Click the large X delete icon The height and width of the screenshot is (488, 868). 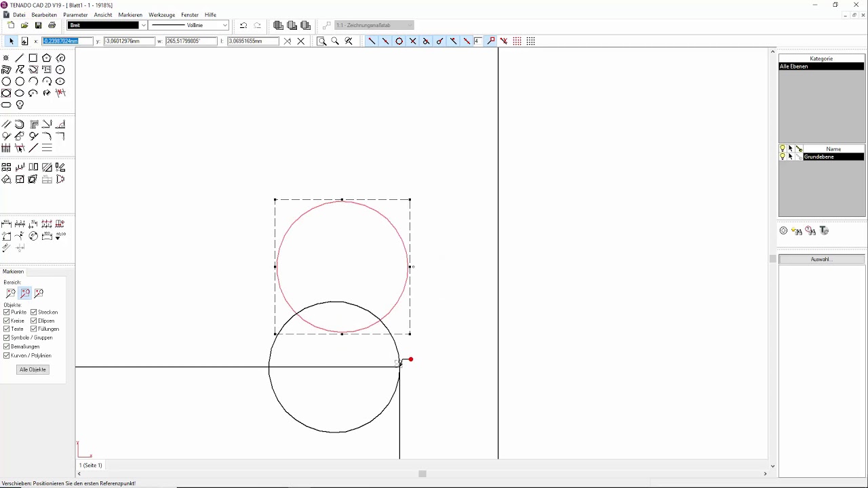301,41
